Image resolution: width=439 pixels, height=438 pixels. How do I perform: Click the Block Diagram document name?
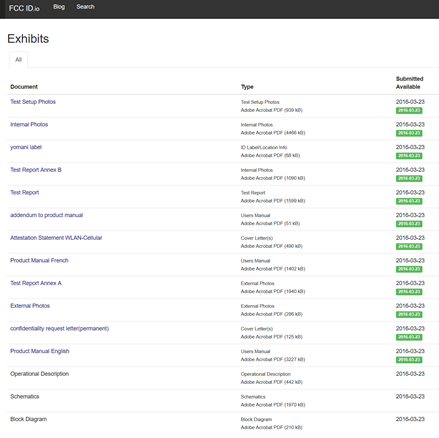click(29, 419)
